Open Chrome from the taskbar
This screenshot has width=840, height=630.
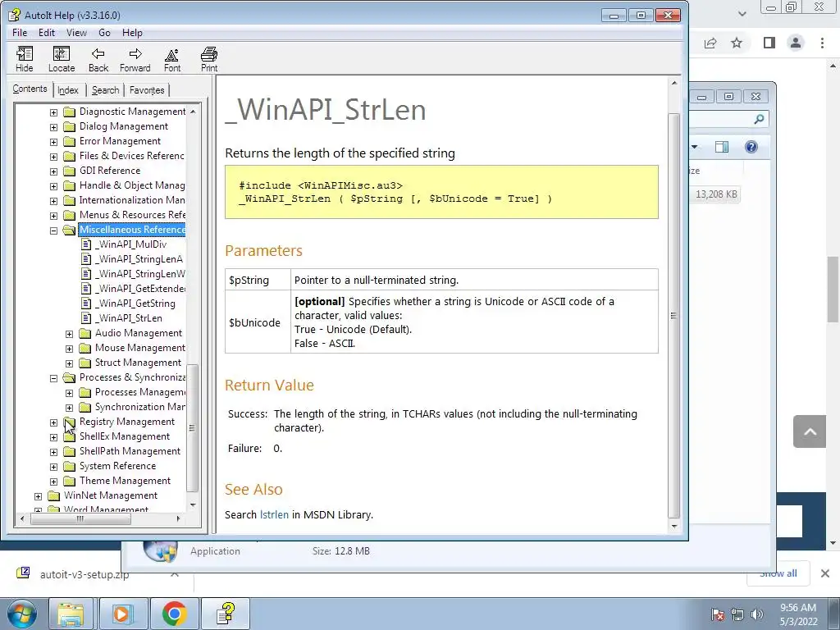[174, 614]
